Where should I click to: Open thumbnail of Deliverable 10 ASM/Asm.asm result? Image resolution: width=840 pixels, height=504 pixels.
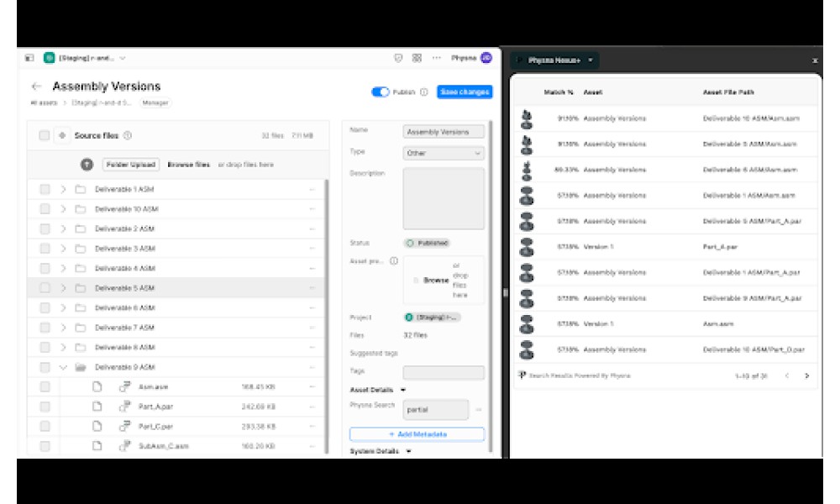pos(527,119)
